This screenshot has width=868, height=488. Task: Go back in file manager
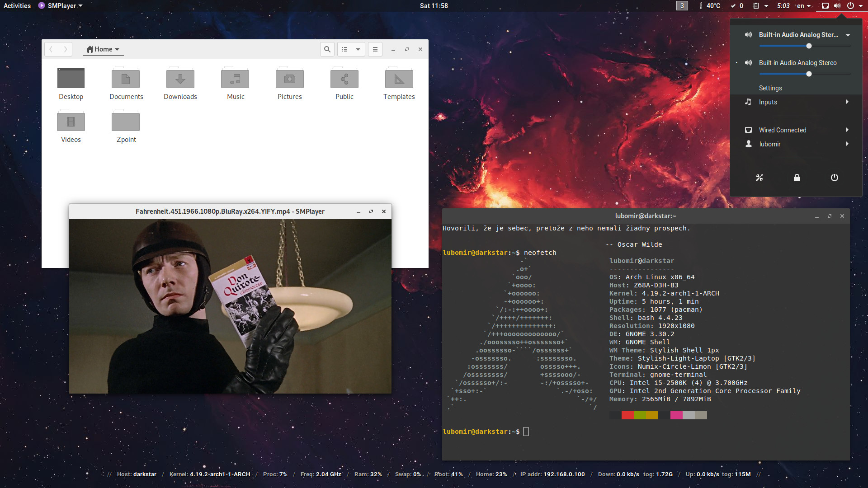(51, 49)
